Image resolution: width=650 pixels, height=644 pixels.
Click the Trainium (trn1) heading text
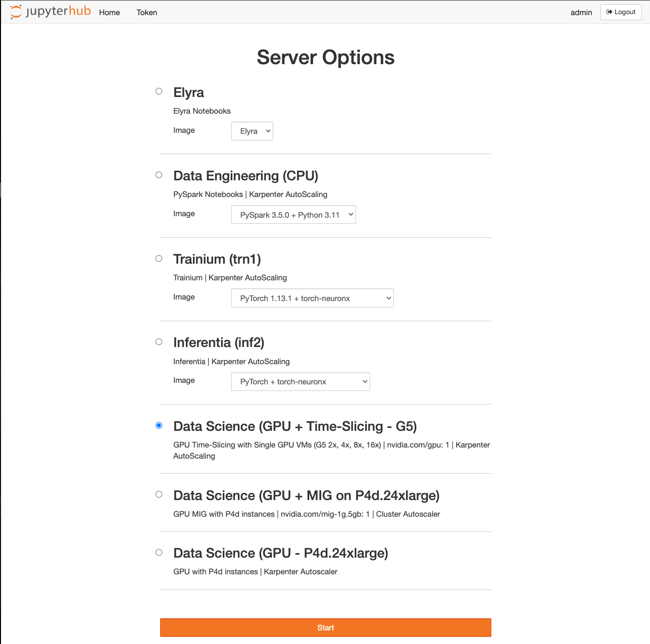(x=217, y=259)
